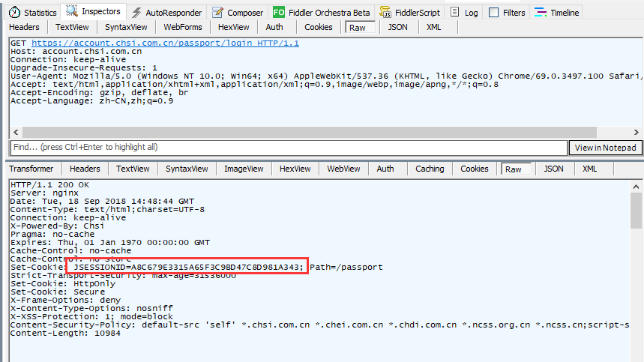
Task: Open the Timeline tab
Action: [x=557, y=13]
